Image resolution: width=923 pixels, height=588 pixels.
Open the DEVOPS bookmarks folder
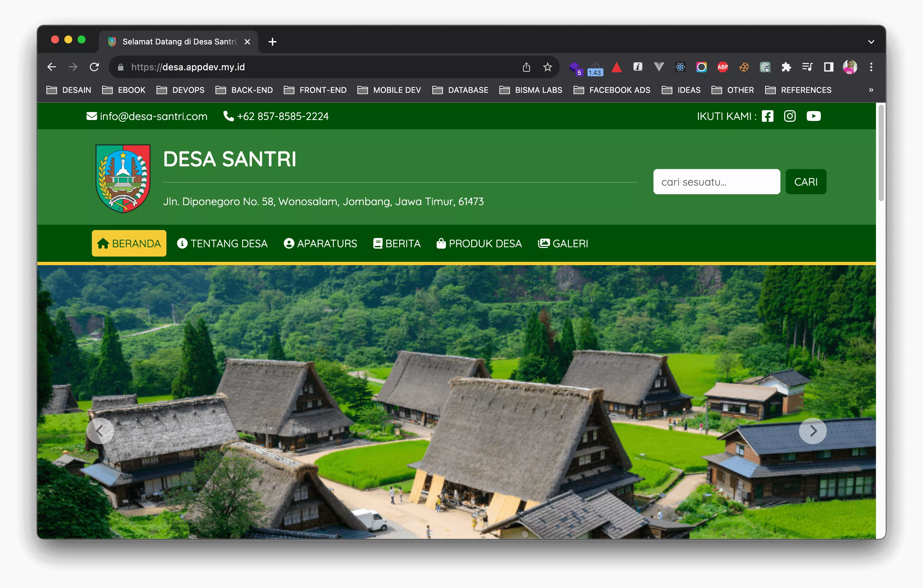181,90
